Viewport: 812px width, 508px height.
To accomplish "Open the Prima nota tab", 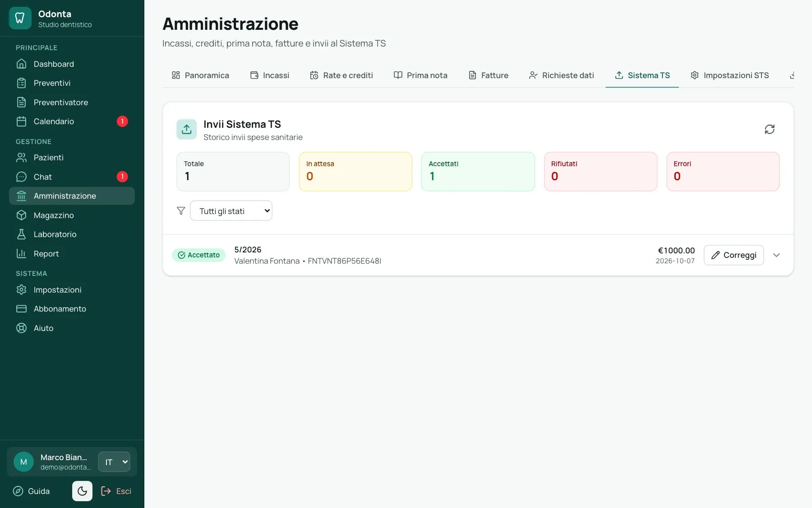I will [x=420, y=75].
